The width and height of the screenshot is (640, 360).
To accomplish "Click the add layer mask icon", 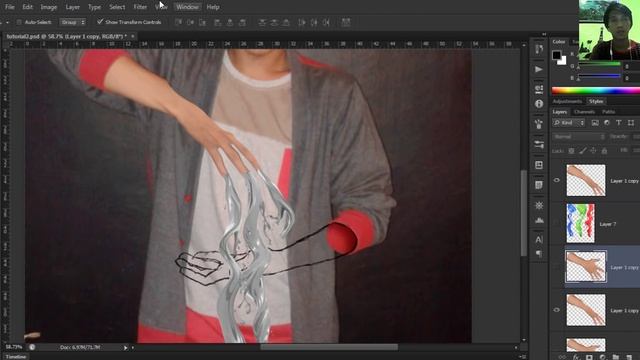I will click(x=589, y=357).
